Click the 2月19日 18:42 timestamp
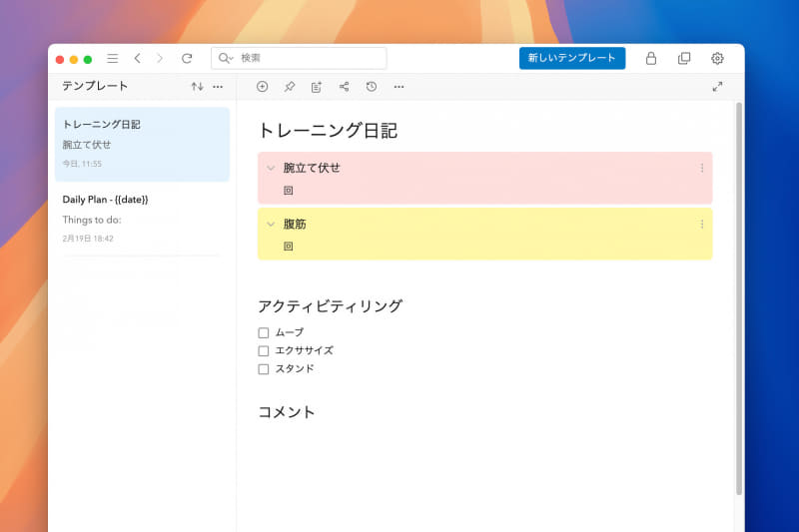Viewport: 799px width, 532px height. pos(88,239)
